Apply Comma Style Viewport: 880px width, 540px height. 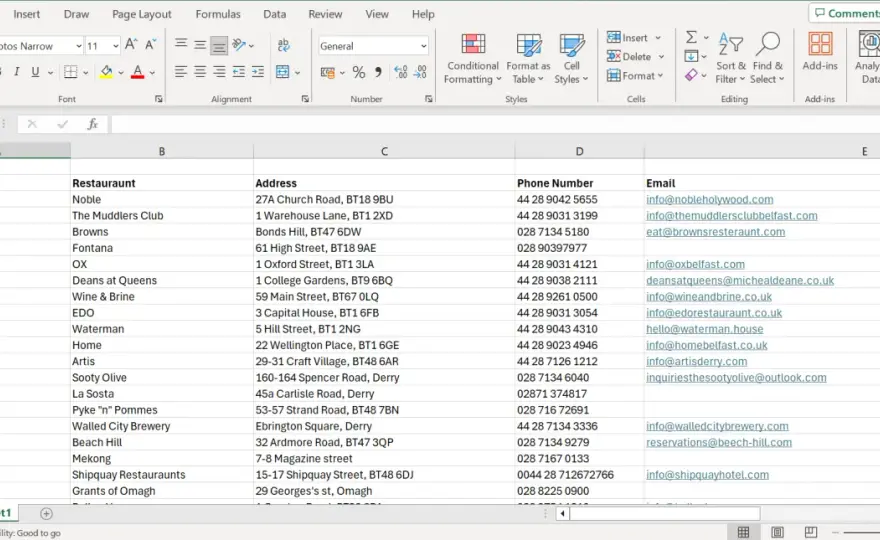click(378, 72)
